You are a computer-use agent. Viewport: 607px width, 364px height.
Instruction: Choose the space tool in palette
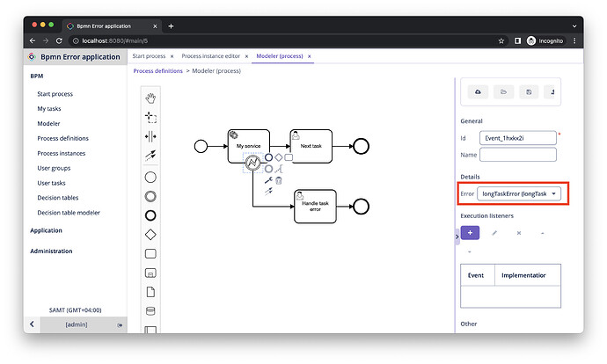click(150, 136)
